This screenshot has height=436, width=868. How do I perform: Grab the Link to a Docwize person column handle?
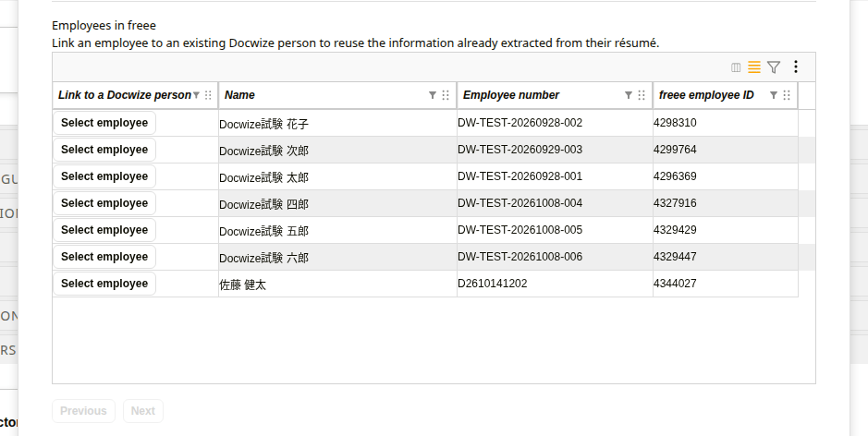tap(208, 95)
